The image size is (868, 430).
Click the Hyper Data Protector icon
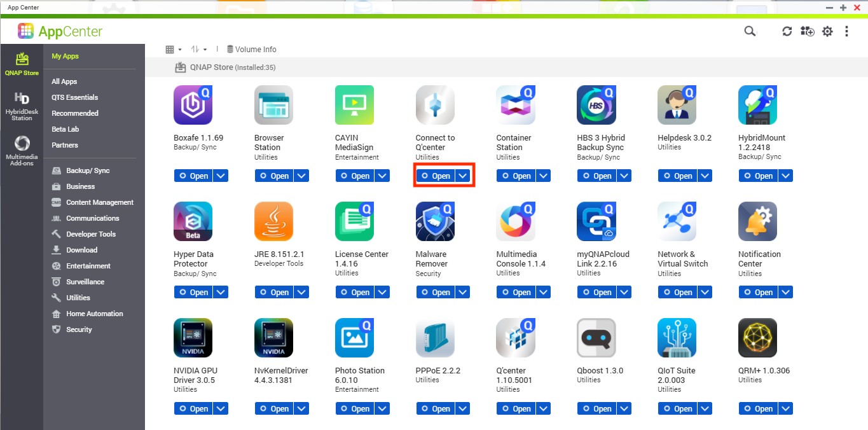pos(193,221)
